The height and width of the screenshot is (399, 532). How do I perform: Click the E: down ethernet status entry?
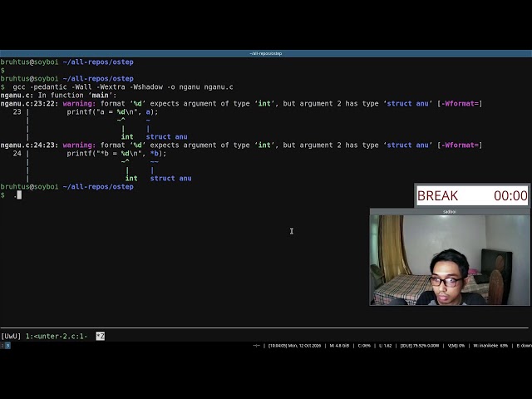(x=525, y=346)
